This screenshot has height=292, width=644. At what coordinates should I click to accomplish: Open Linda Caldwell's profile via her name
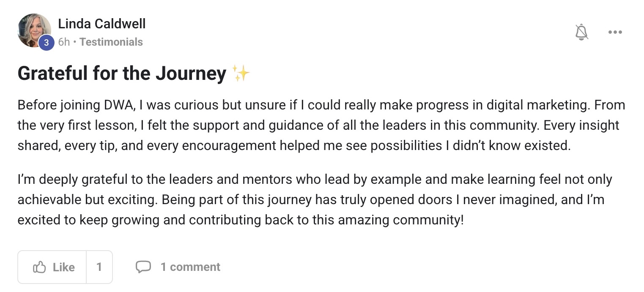pos(101,24)
